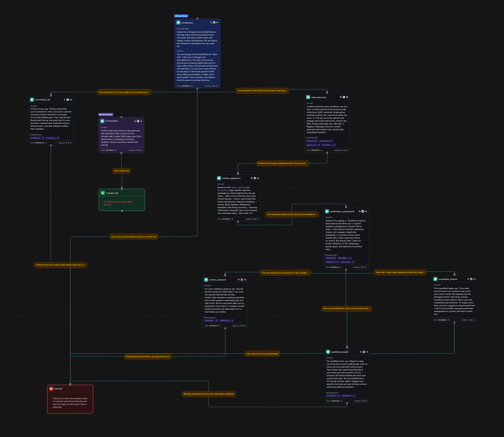Click the green phone icon on Transfer Call

click(x=103, y=193)
